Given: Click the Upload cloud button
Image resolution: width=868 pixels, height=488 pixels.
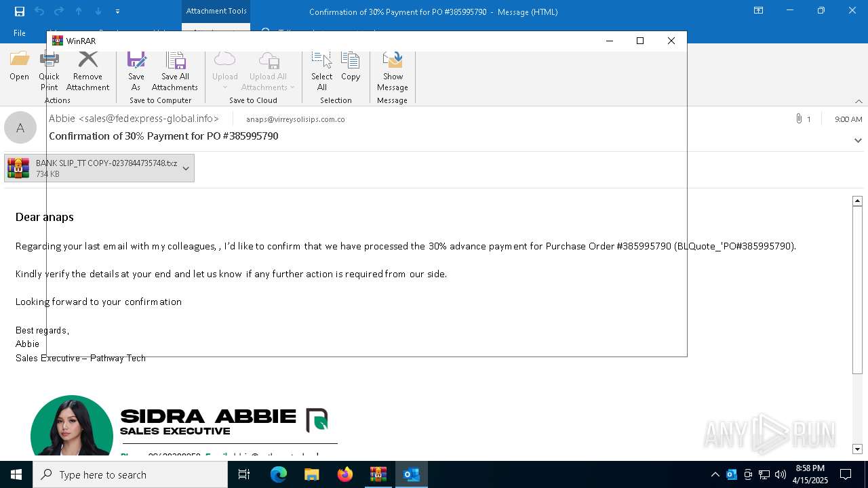Looking at the screenshot, I should coord(224,71).
